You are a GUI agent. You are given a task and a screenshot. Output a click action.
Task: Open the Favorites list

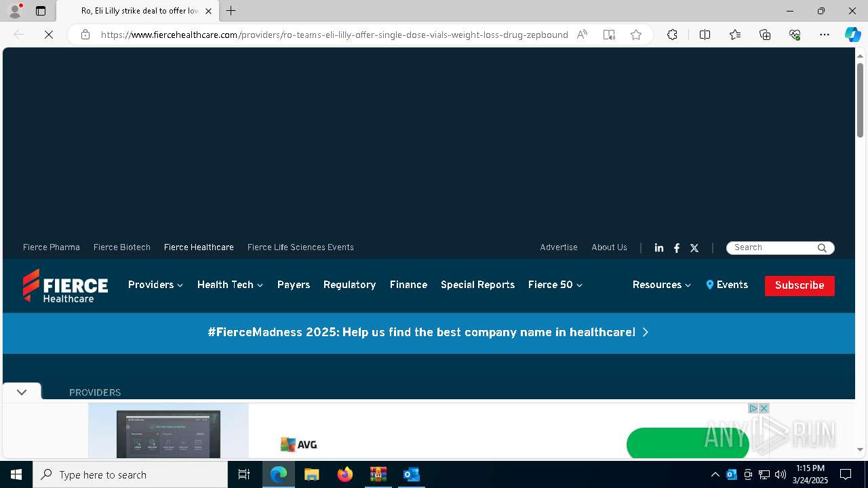click(x=735, y=35)
